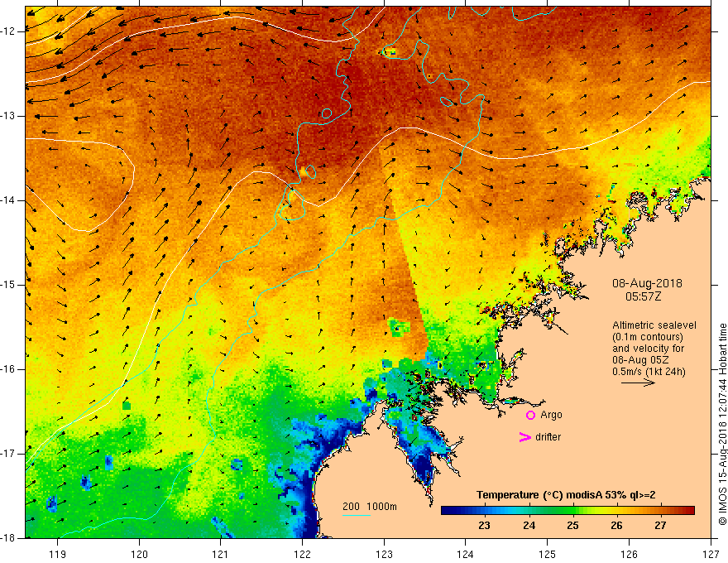Click the longitude axis label 124
The height and width of the screenshot is (563, 728).
tap(466, 554)
